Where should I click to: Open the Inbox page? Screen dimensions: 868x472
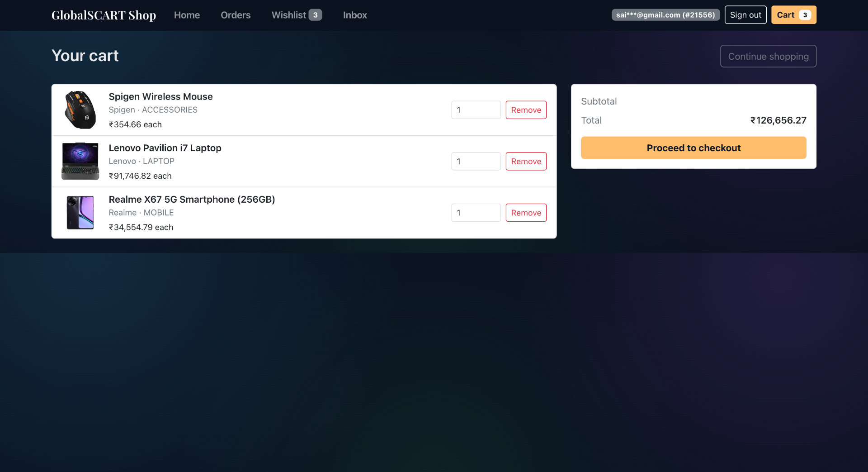point(355,15)
